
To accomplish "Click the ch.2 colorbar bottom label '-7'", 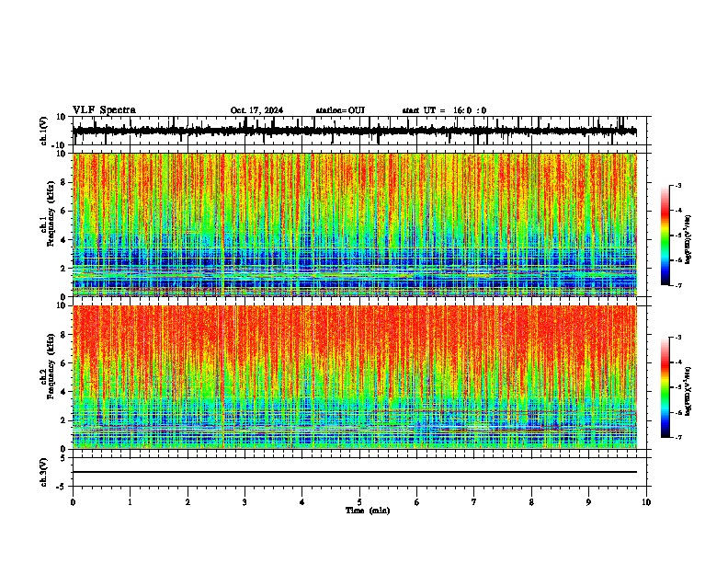I will 677,437.
